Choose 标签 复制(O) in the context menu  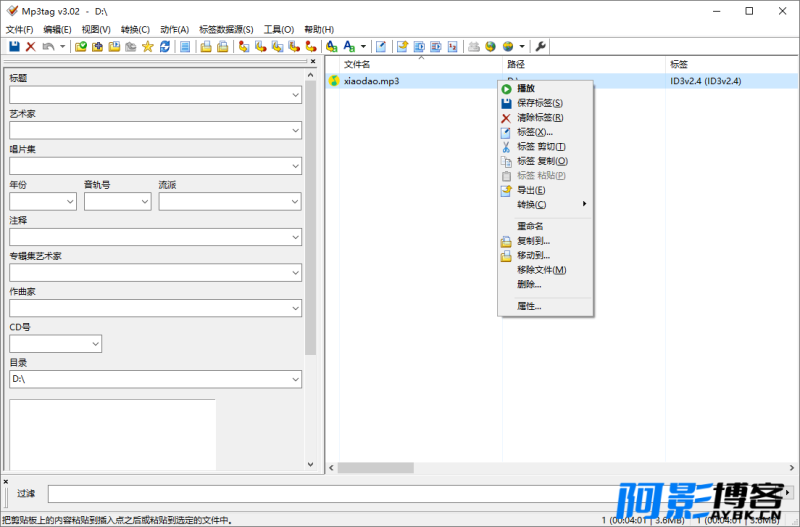pyautogui.click(x=545, y=161)
